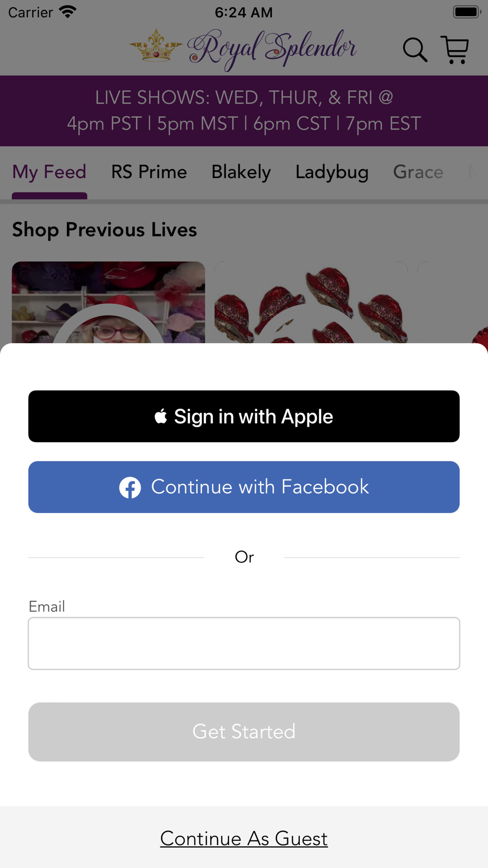Screen dimensions: 488x868
Task: Tap the Apple logo on sign-in button
Action: [x=161, y=416]
